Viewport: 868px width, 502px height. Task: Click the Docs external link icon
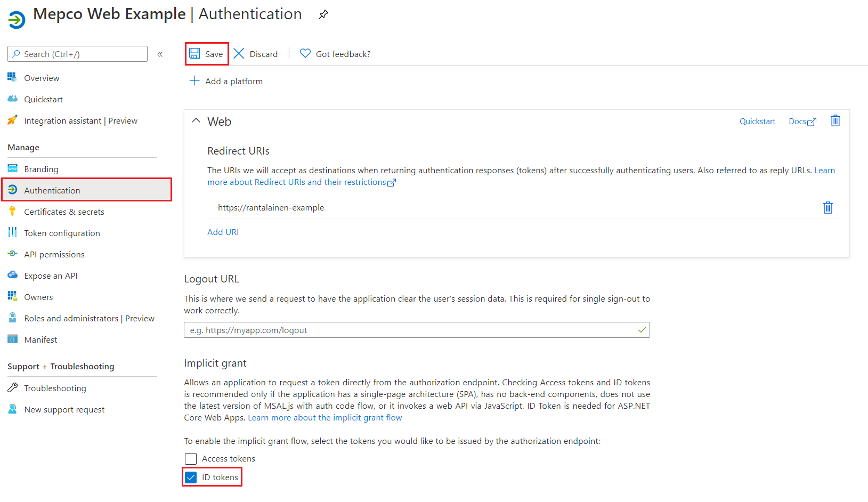tap(812, 122)
